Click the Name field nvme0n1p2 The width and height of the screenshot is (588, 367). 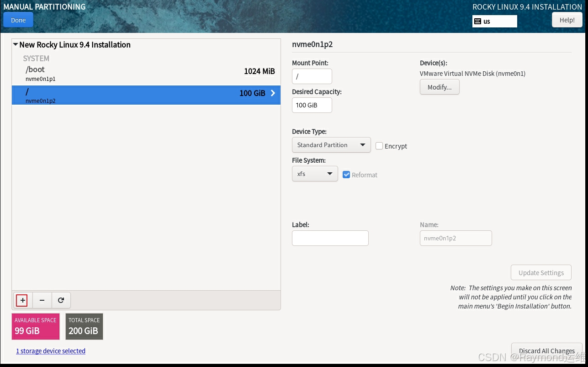(456, 238)
